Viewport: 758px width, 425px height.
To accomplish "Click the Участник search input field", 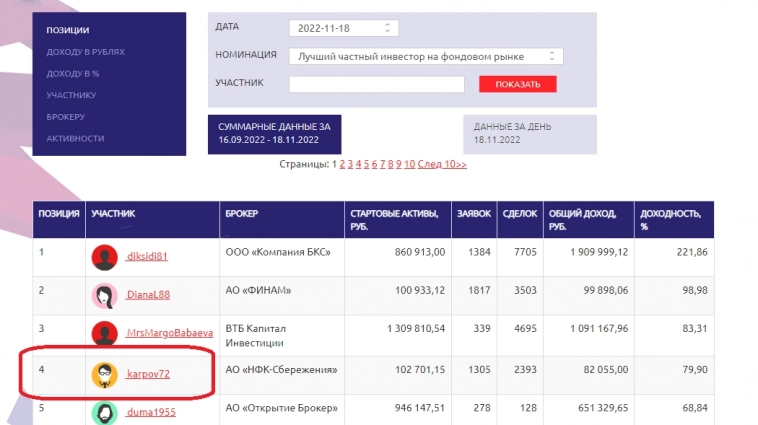I will point(376,85).
